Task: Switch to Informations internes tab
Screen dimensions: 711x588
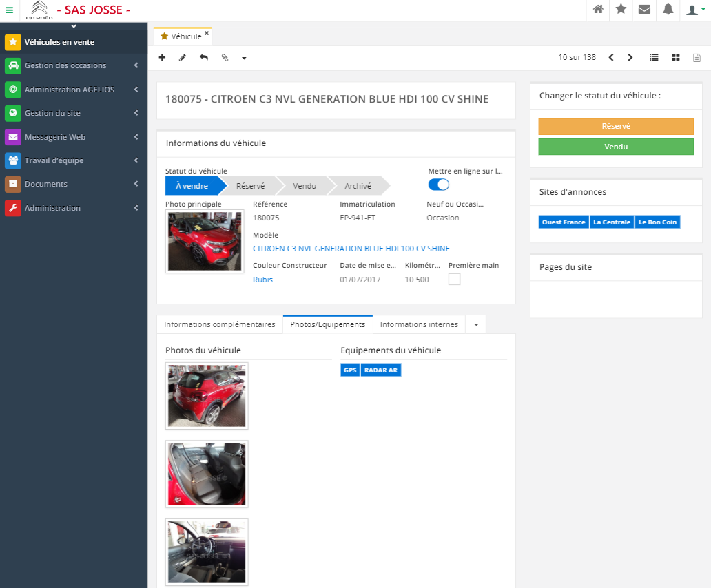Action: pyautogui.click(x=419, y=324)
